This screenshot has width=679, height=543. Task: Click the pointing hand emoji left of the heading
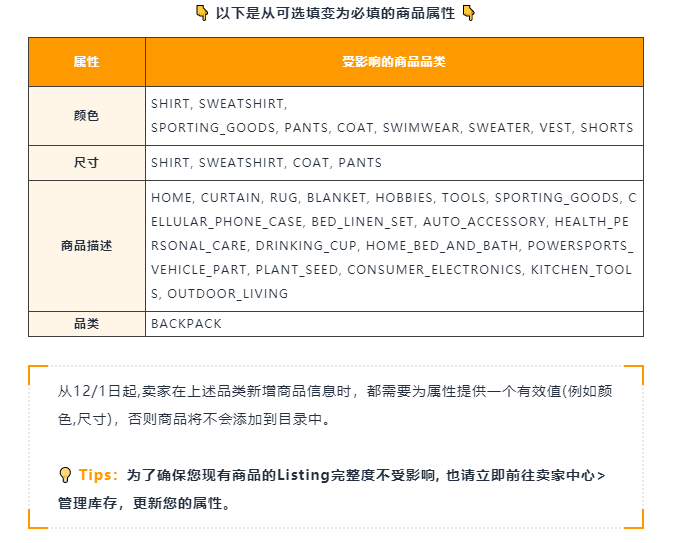tap(201, 13)
